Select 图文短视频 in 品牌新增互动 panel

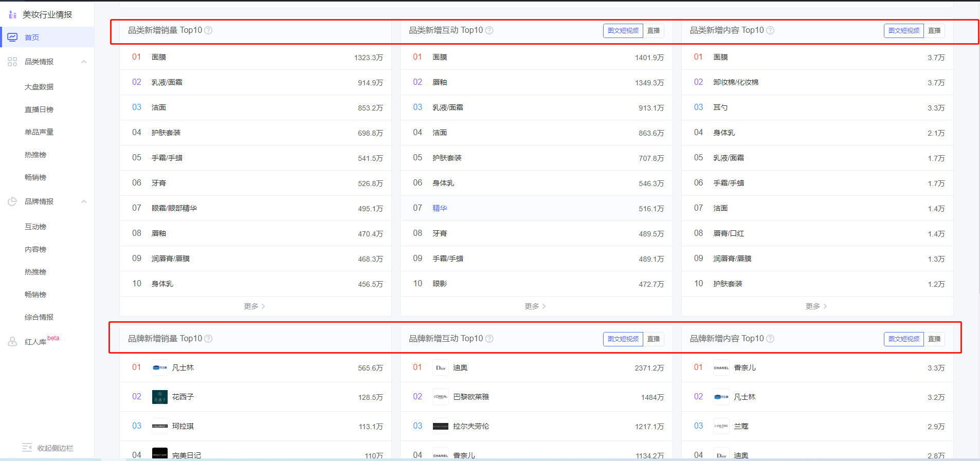[623, 339]
